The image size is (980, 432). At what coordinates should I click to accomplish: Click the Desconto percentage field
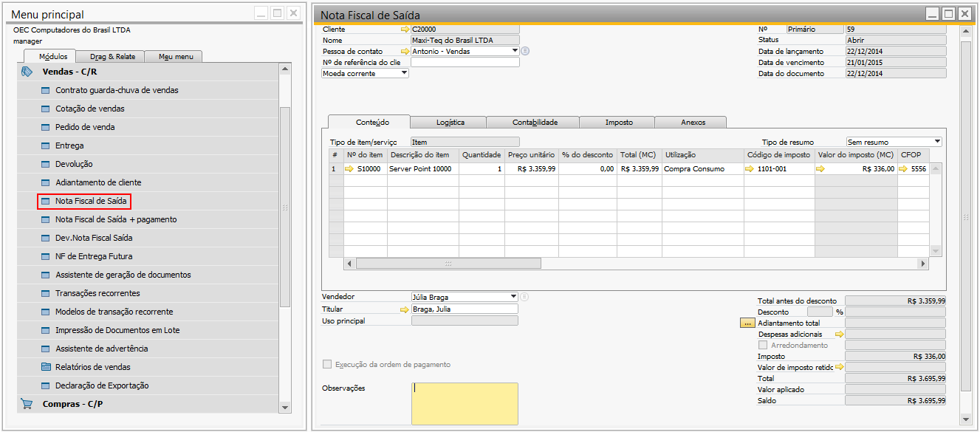click(820, 312)
